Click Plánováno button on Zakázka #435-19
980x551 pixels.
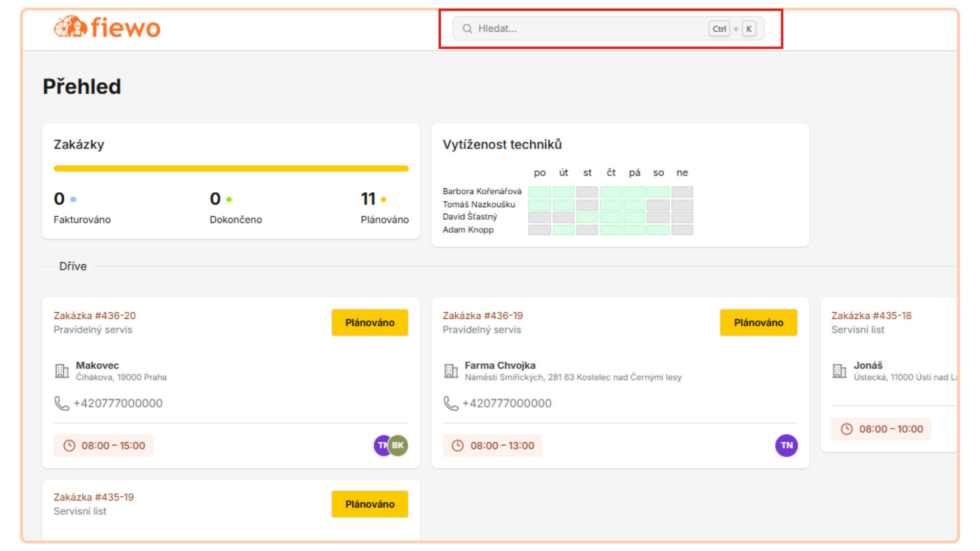[x=370, y=504]
